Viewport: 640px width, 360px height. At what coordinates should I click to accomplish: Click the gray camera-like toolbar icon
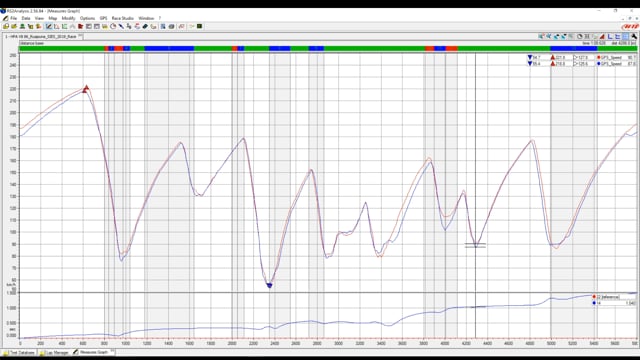click(x=171, y=27)
